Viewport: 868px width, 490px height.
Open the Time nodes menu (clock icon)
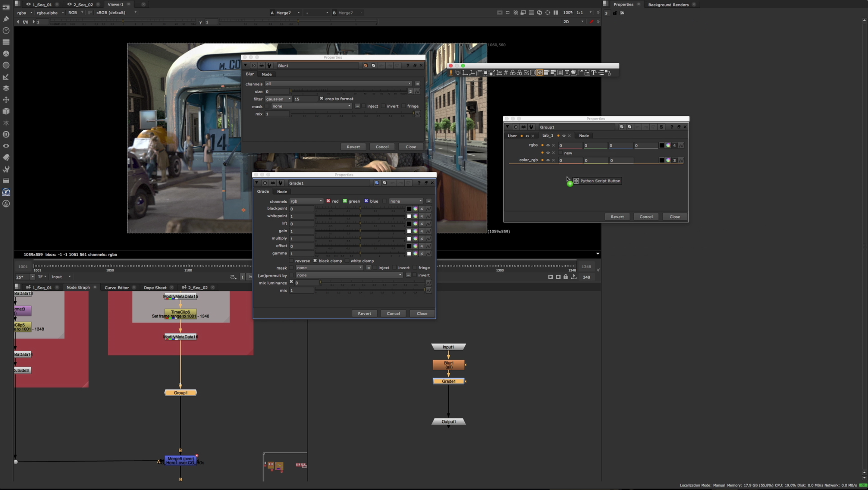pyautogui.click(x=6, y=30)
